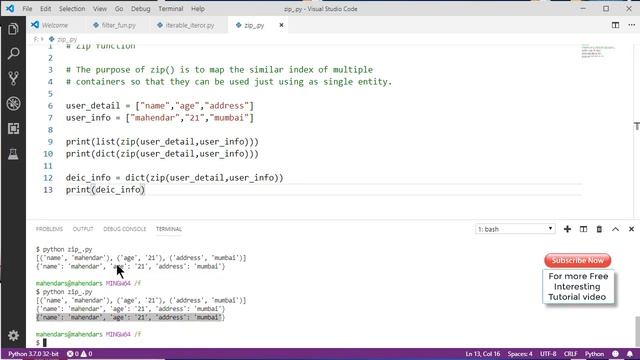Open the Manage gear menu

point(13,336)
